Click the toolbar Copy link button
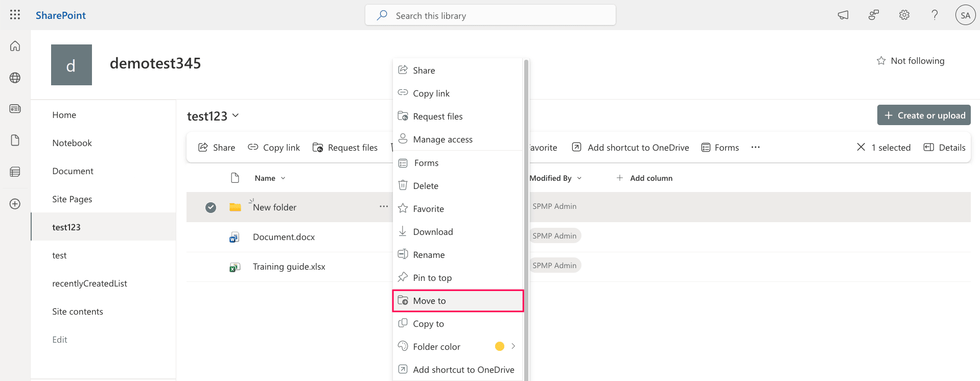This screenshot has width=980, height=381. click(274, 148)
